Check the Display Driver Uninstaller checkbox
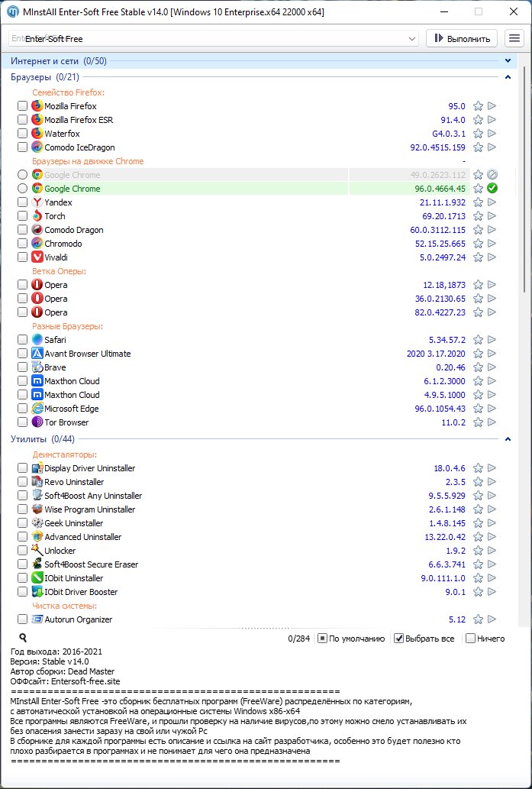This screenshot has height=789, width=532. [22, 468]
